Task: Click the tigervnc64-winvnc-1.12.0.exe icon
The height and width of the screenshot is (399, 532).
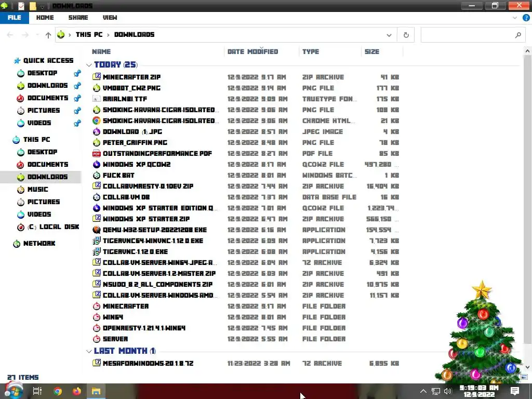Action: coord(97,241)
